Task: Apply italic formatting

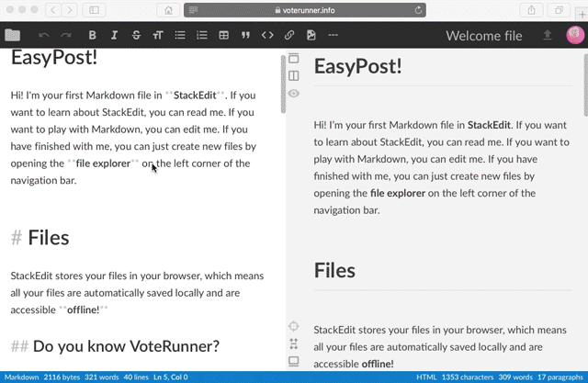Action: [114, 35]
